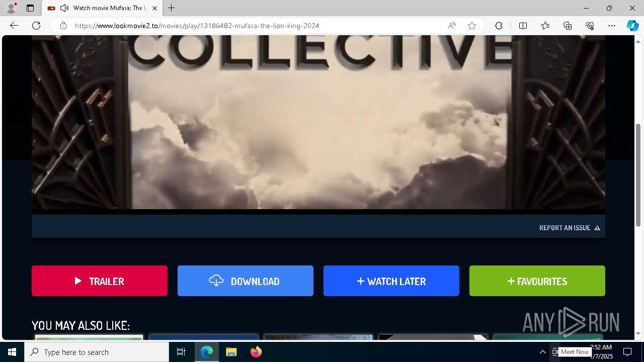This screenshot has width=644, height=362.
Task: Click the taskbar clock
Action: point(602,352)
